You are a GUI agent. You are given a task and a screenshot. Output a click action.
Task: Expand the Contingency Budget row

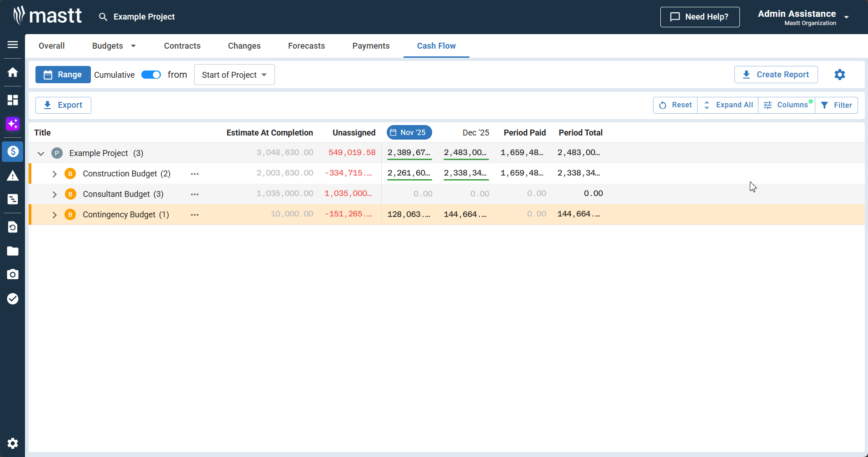coord(55,215)
